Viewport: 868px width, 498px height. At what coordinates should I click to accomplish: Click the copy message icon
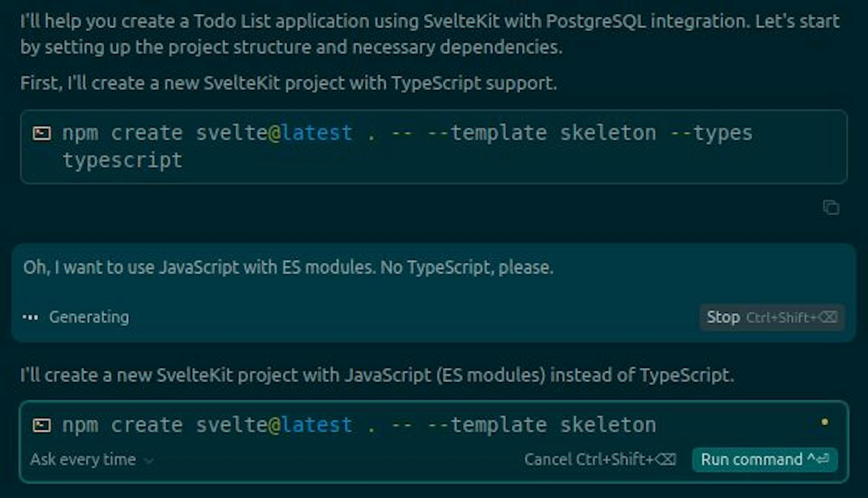coord(830,207)
